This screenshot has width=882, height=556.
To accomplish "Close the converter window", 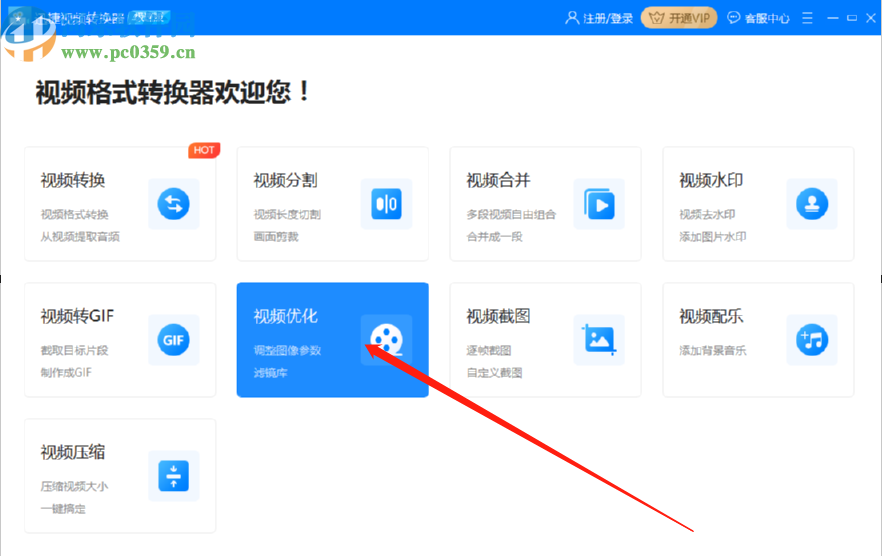I will point(871,18).
